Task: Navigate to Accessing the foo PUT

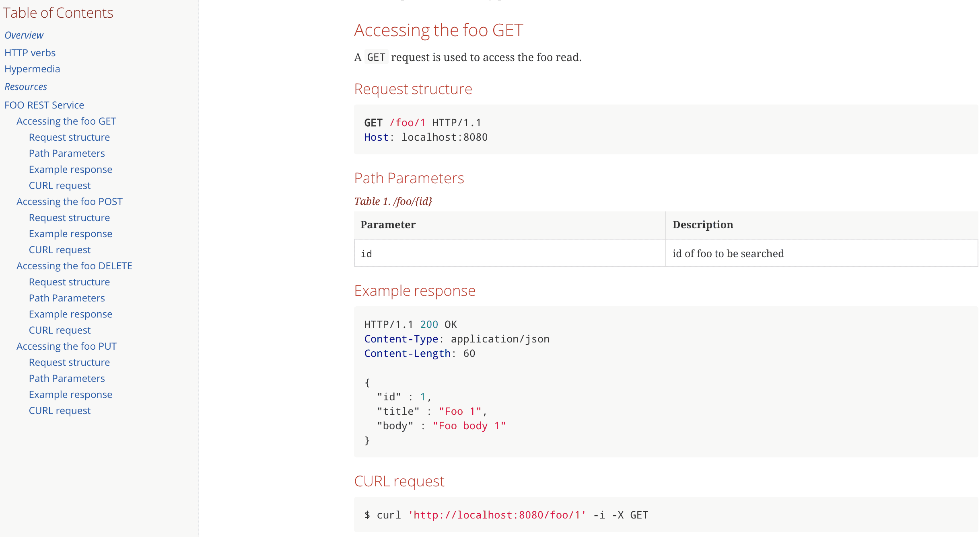Action: pyautogui.click(x=66, y=346)
